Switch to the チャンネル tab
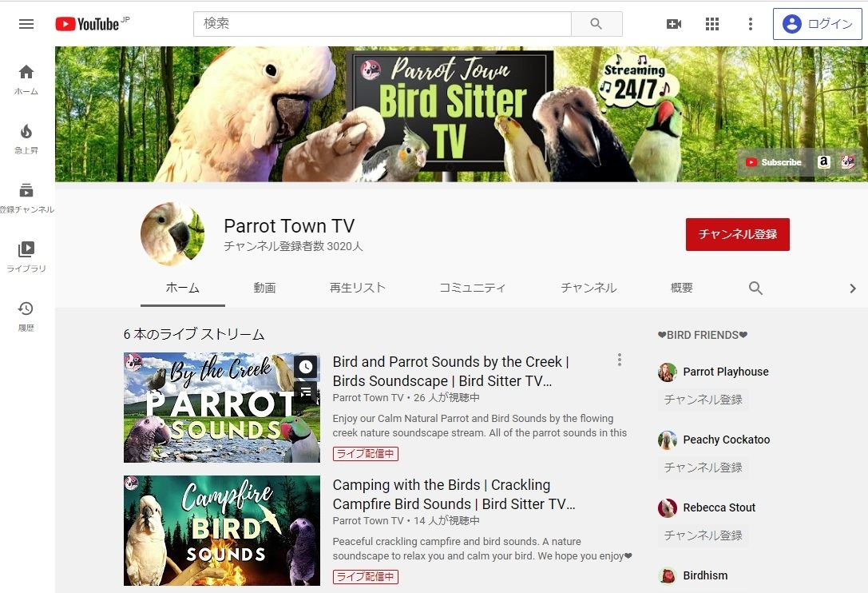 589,288
